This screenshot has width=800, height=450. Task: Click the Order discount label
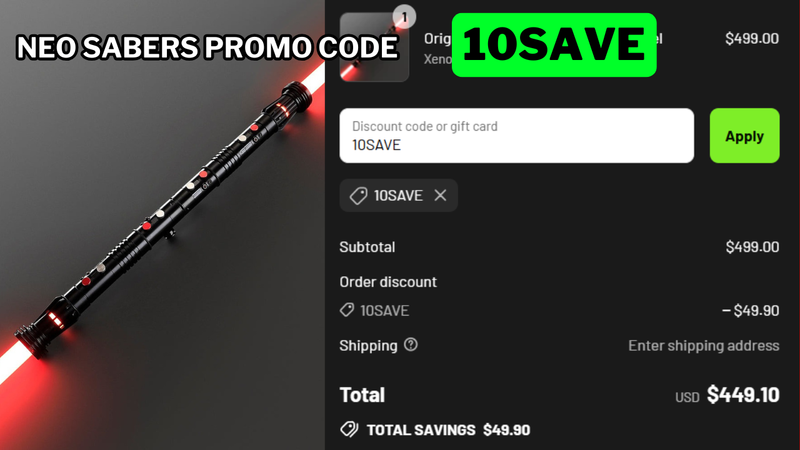click(388, 282)
